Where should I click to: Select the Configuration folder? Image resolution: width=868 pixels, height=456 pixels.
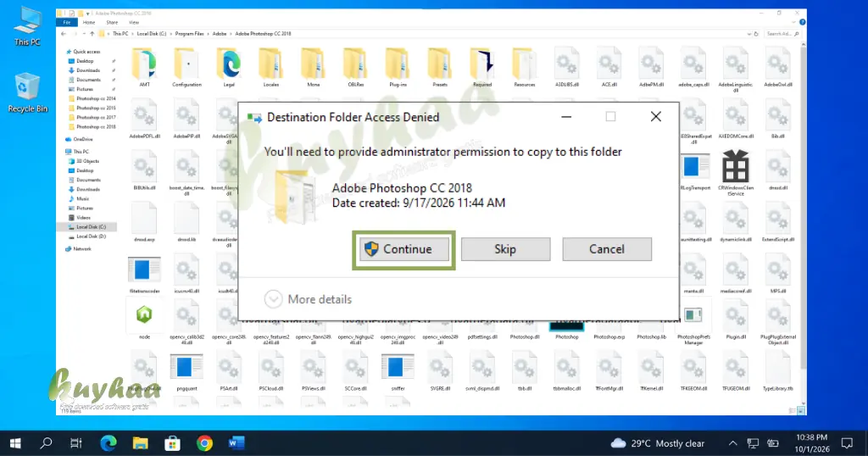tap(186, 68)
